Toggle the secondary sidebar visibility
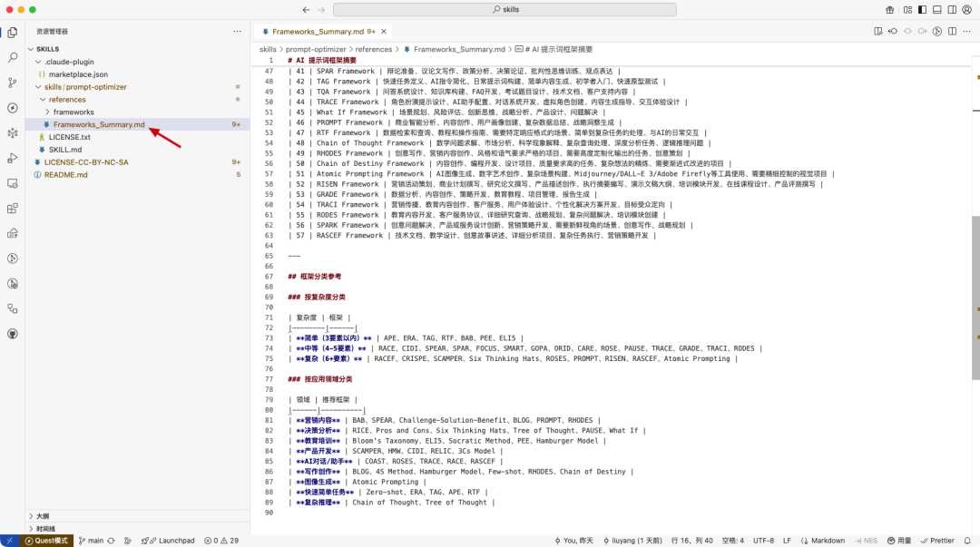 pos(950,9)
